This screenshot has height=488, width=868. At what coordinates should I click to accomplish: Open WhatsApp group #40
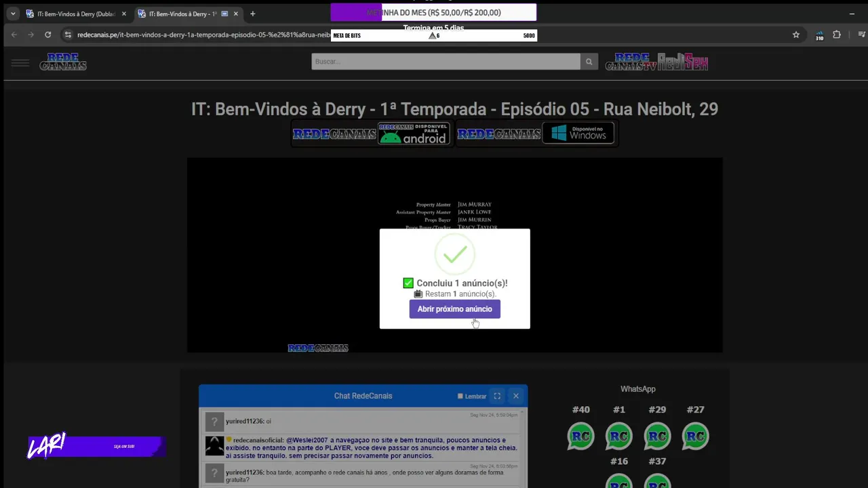[x=581, y=436]
